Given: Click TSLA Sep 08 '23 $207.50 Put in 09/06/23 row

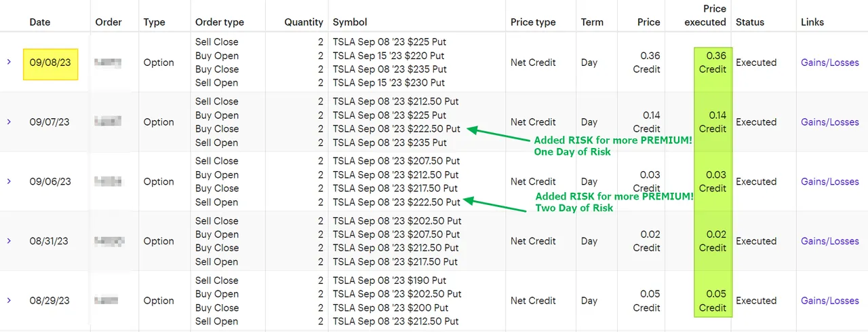Looking at the screenshot, I should pos(397,161).
